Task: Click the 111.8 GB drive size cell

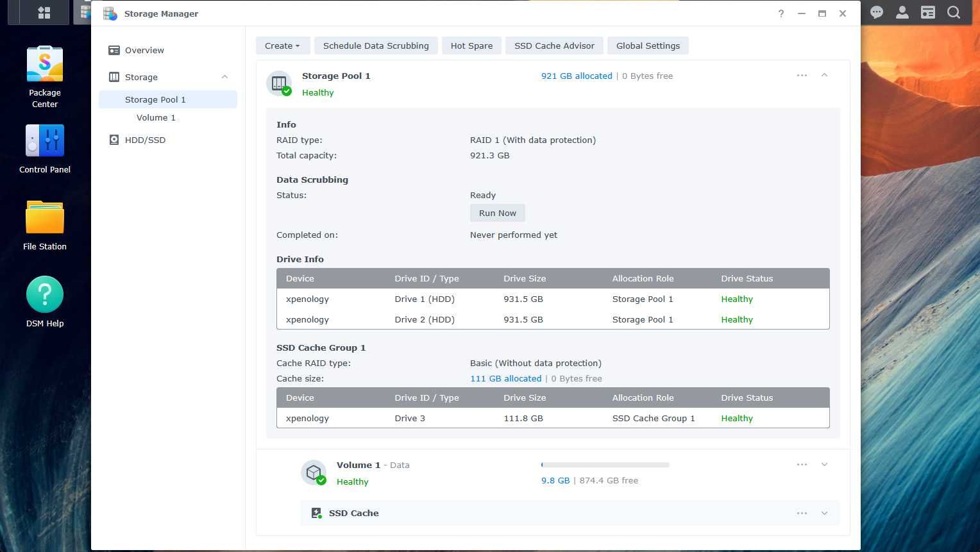Action: [523, 418]
